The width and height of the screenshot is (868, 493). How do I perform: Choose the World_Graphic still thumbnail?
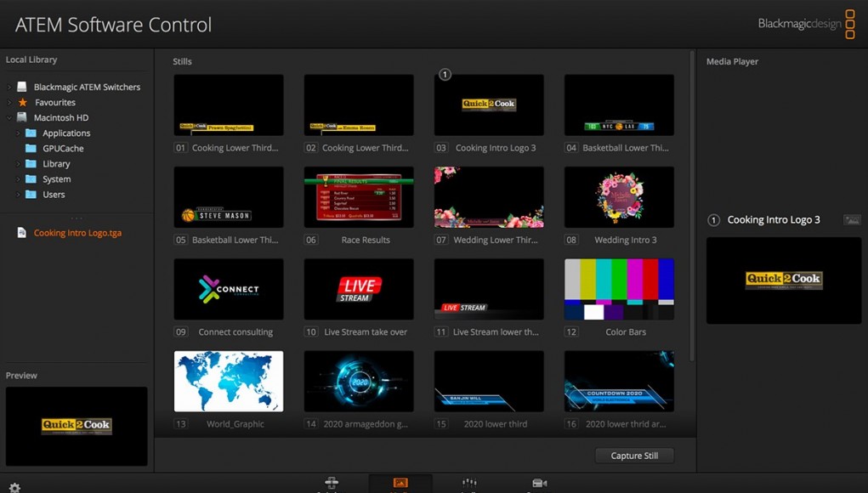point(229,382)
